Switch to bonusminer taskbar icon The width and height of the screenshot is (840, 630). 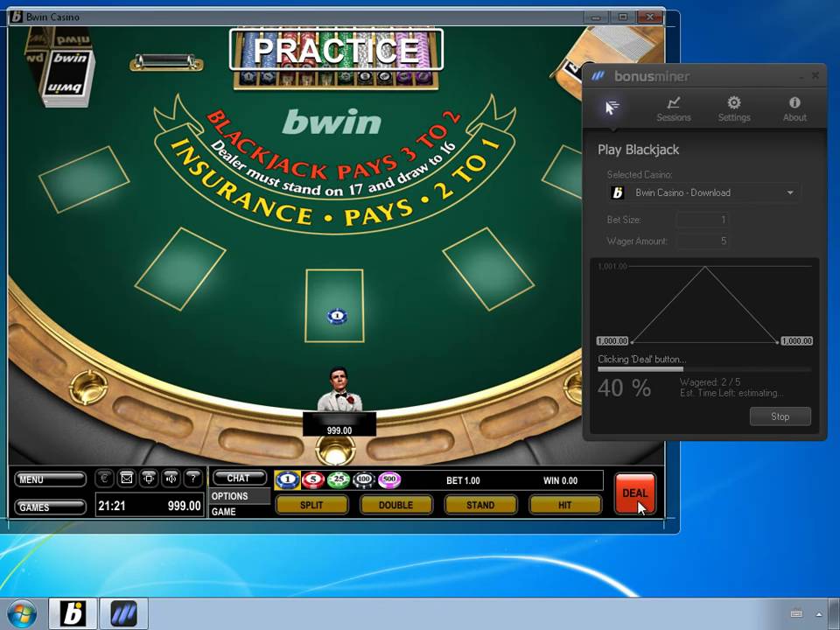coord(123,614)
